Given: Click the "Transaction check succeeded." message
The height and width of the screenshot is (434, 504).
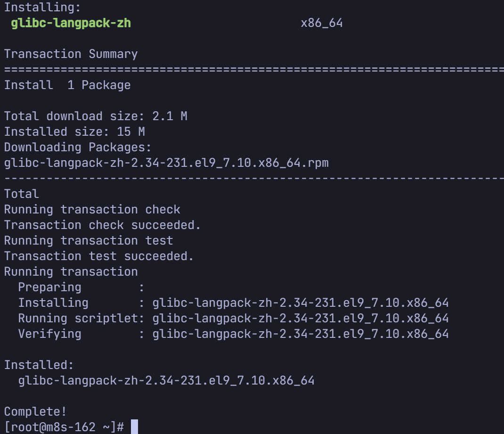Looking at the screenshot, I should (102, 225).
